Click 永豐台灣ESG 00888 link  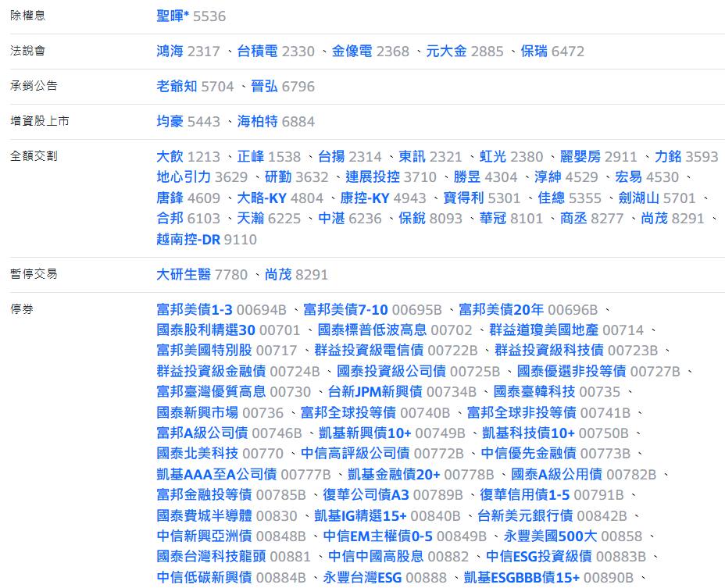point(385,577)
